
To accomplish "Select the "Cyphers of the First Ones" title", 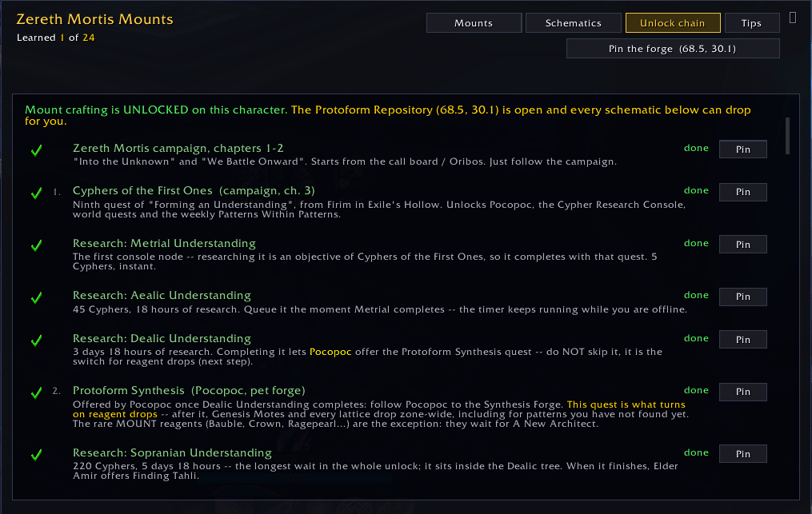I will pos(142,190).
